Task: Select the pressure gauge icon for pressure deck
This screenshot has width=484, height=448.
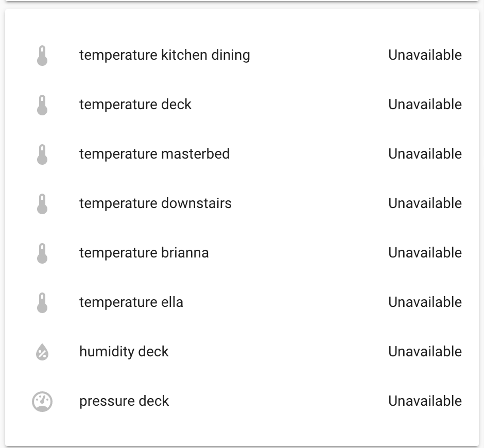Action: [x=42, y=401]
